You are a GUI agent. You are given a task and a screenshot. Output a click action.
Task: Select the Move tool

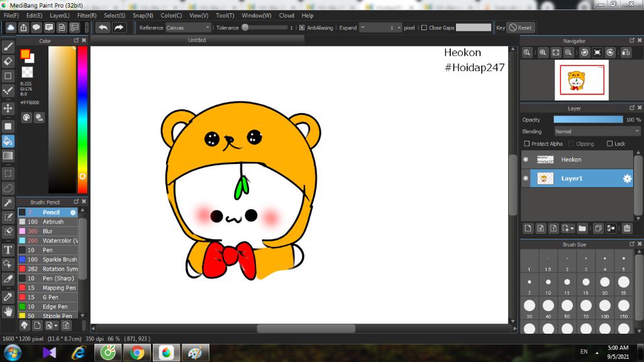(x=8, y=108)
